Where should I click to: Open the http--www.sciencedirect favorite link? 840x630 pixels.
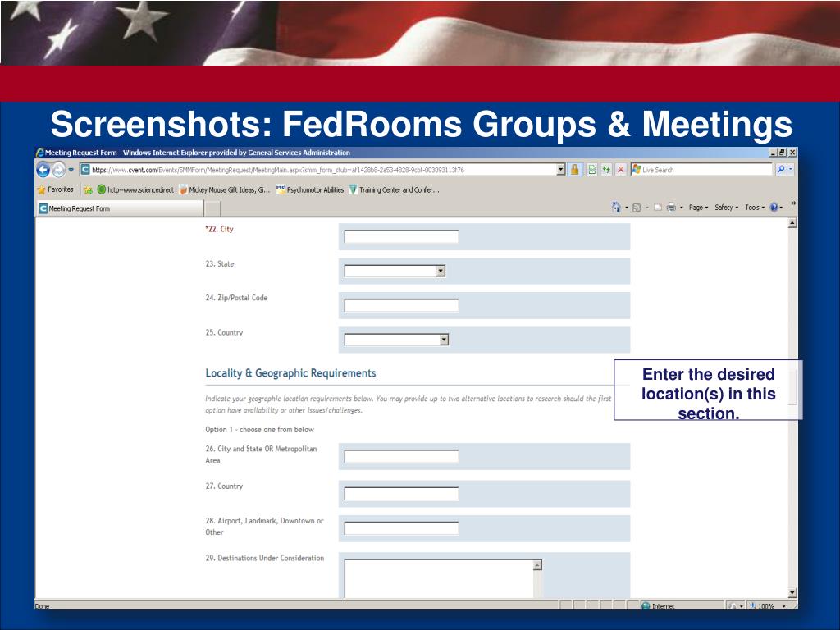point(135,189)
